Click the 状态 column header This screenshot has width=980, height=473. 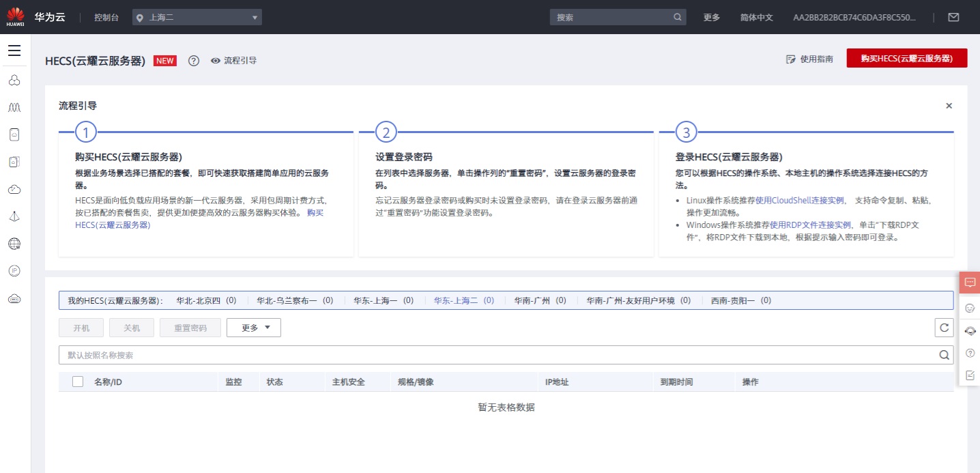(x=274, y=382)
